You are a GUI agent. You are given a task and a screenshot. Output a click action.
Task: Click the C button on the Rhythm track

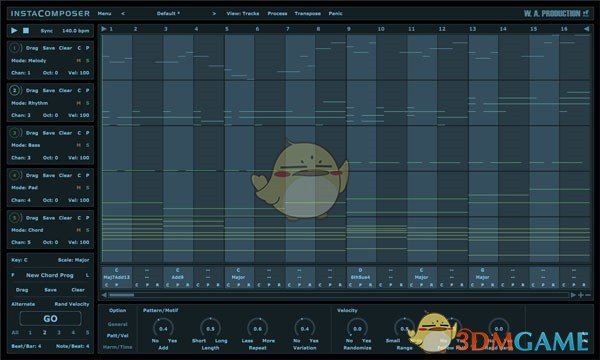click(x=79, y=91)
